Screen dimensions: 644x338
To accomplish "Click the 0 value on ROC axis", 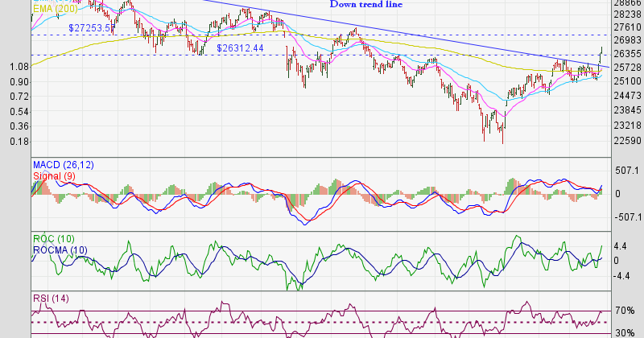I will click(x=617, y=261).
